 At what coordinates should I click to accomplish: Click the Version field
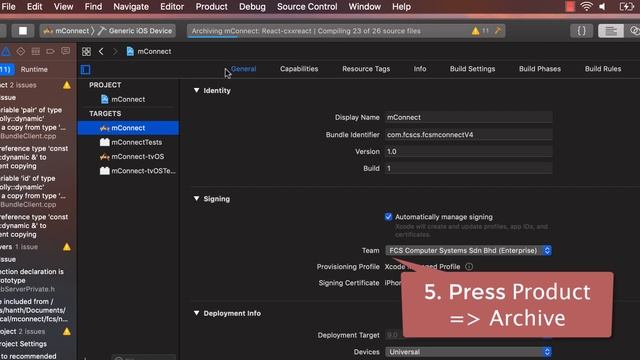tap(469, 151)
